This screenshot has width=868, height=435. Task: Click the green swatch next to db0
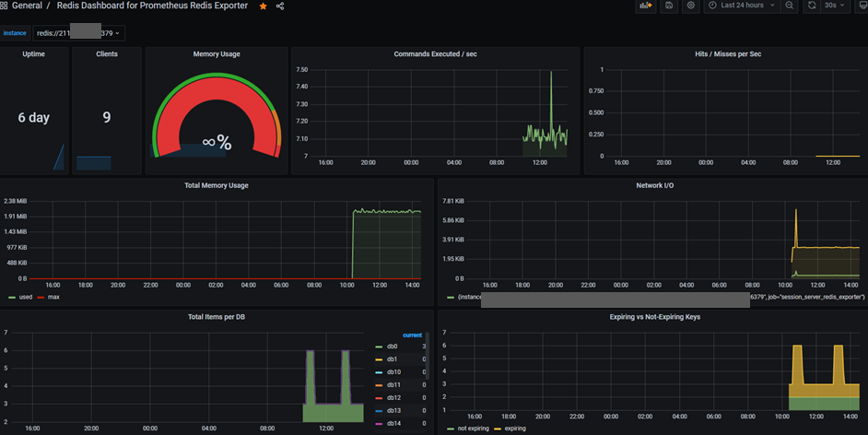point(379,347)
